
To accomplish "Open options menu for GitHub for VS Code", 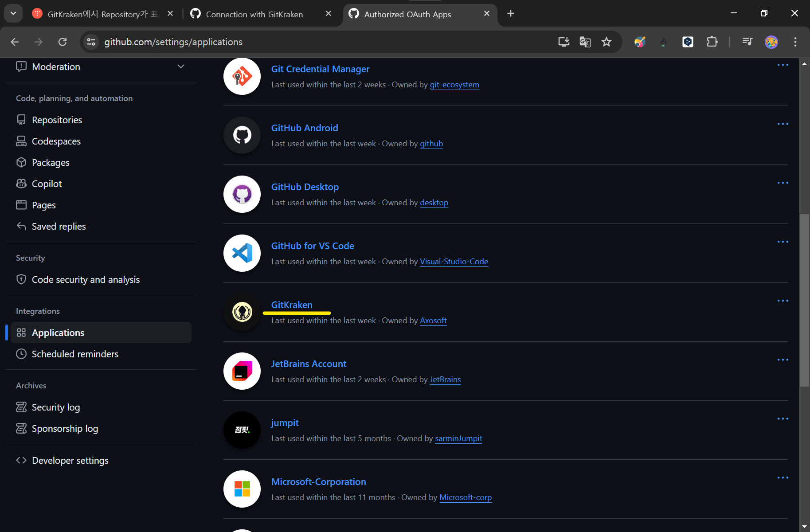I will [783, 242].
